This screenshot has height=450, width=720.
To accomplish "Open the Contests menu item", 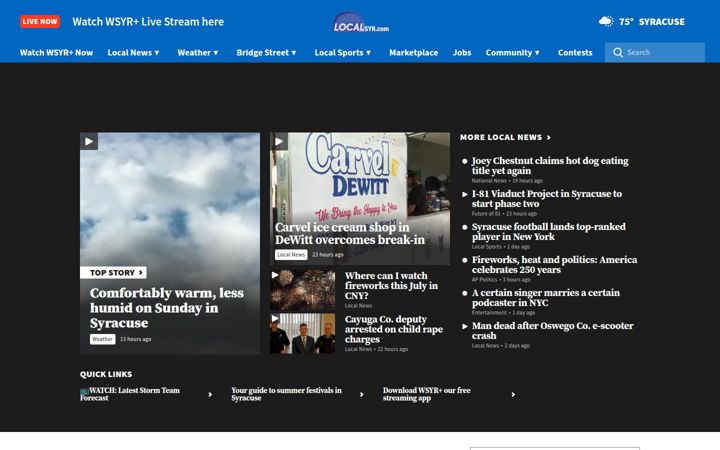I will 575,52.
